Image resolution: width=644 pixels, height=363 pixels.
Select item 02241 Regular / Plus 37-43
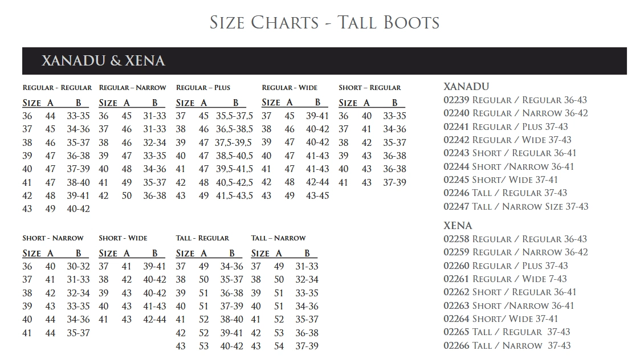point(506,127)
